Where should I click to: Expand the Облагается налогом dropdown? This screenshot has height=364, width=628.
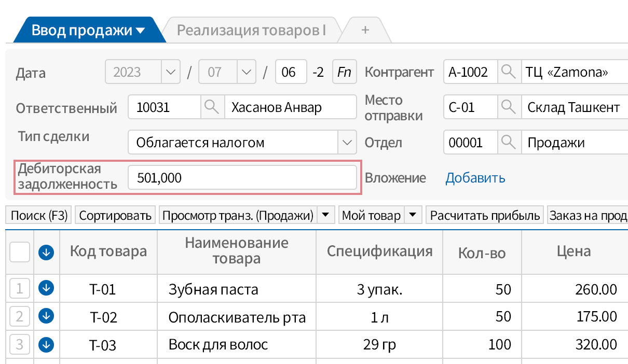346,142
